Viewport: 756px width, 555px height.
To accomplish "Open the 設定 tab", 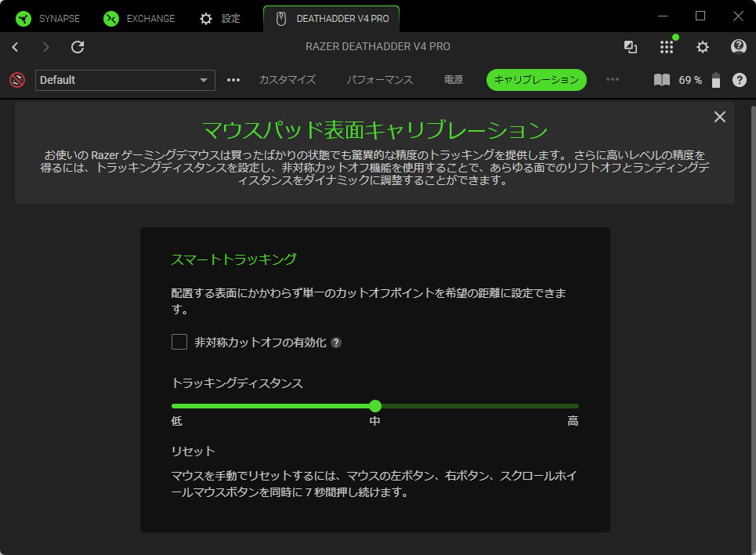I will 220,19.
